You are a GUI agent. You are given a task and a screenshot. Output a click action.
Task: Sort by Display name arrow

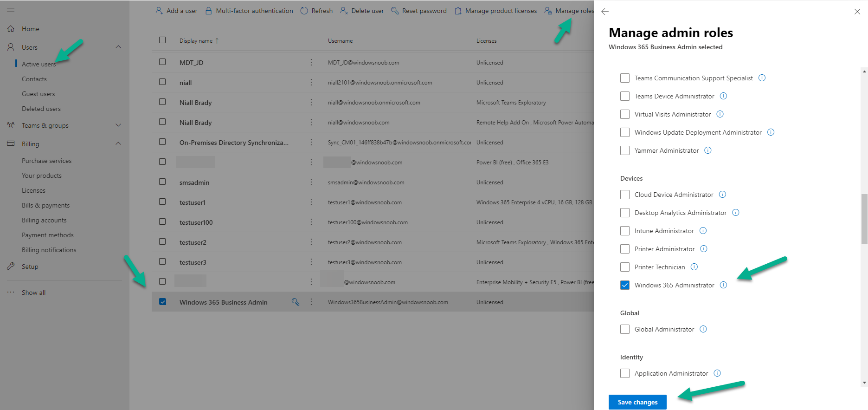[217, 40]
